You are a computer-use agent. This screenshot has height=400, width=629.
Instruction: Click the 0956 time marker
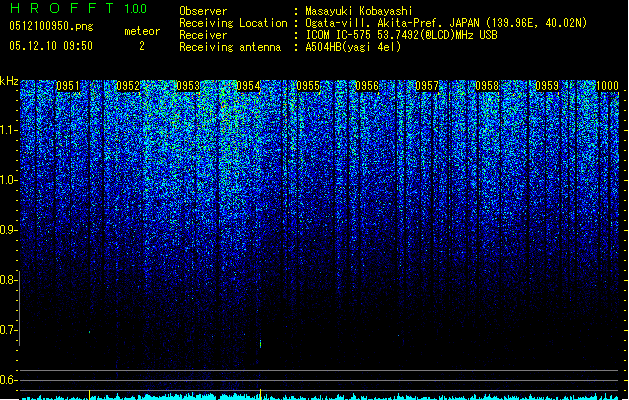click(x=367, y=86)
